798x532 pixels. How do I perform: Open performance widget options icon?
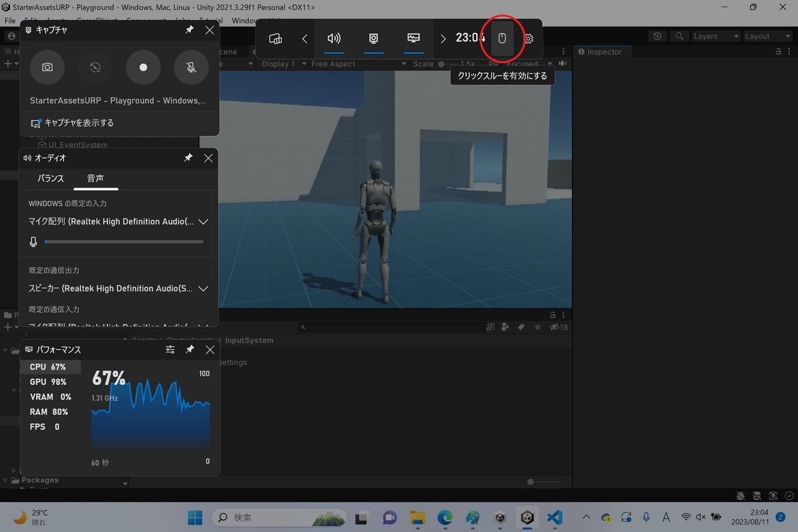(x=170, y=350)
